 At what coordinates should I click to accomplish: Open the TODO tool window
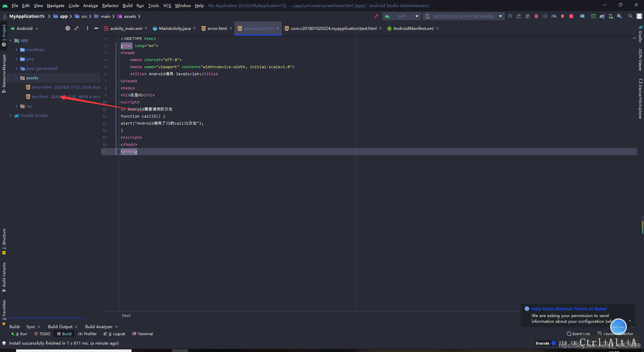click(42, 334)
